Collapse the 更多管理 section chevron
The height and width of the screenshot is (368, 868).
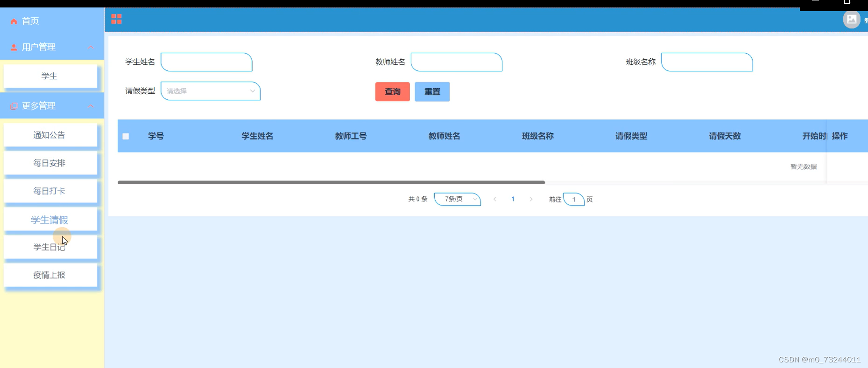pos(91,106)
